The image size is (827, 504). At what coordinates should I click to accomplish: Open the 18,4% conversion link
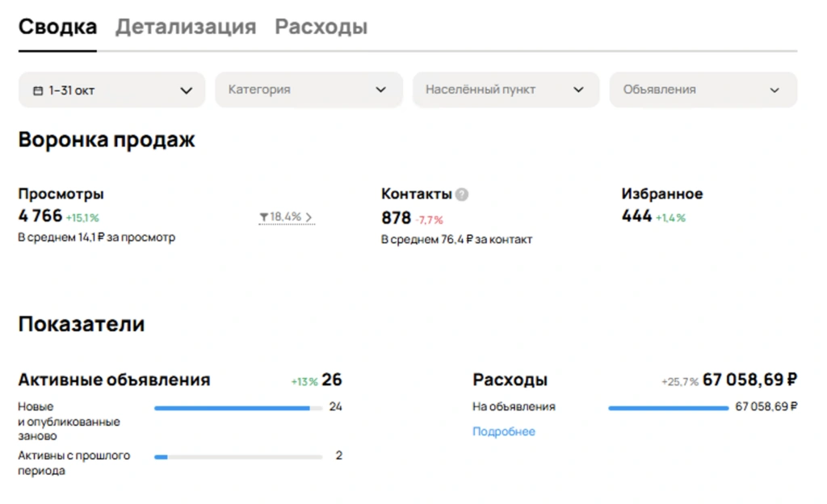pos(287,217)
